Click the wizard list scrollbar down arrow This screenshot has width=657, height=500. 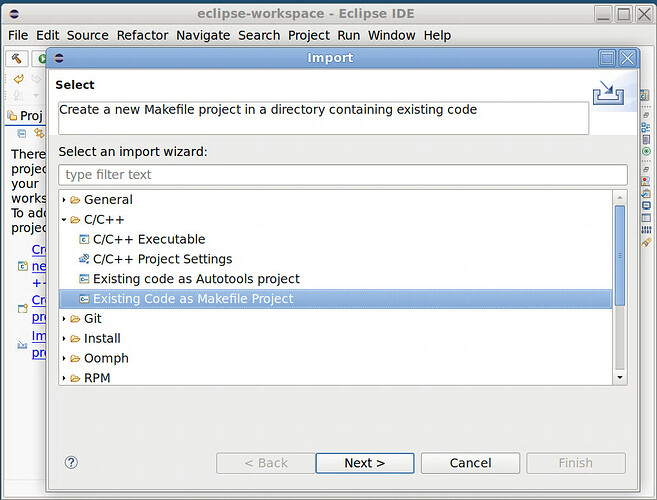click(620, 377)
